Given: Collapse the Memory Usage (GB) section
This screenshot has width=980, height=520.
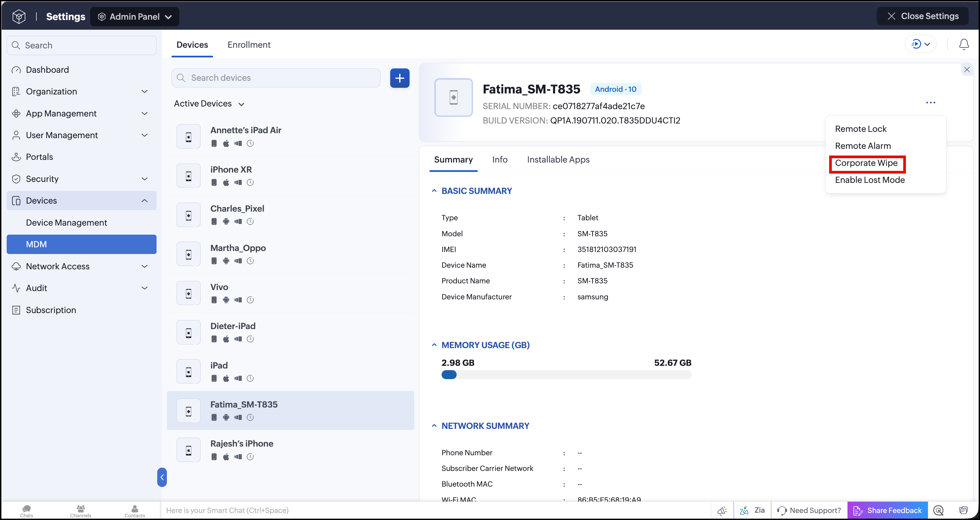Looking at the screenshot, I should tap(434, 345).
